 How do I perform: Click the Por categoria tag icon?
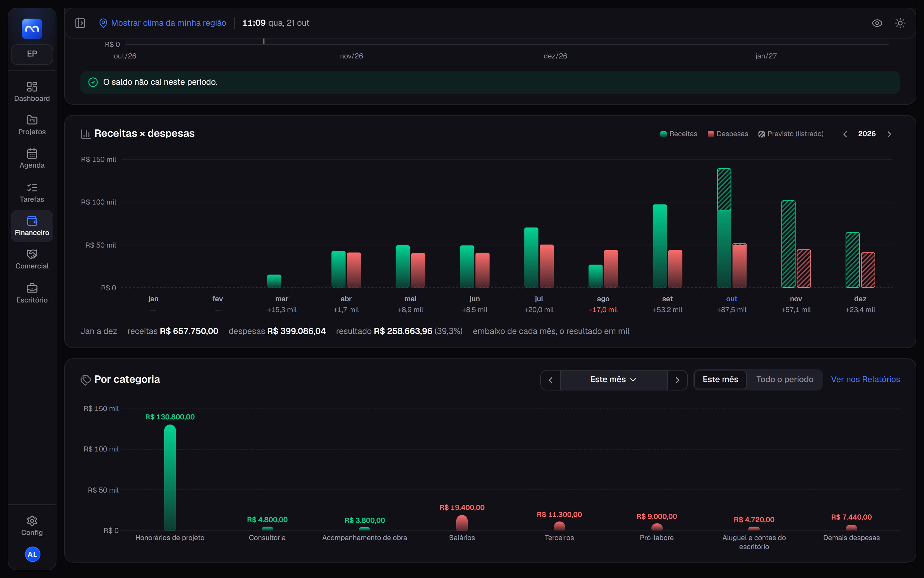[x=86, y=380]
